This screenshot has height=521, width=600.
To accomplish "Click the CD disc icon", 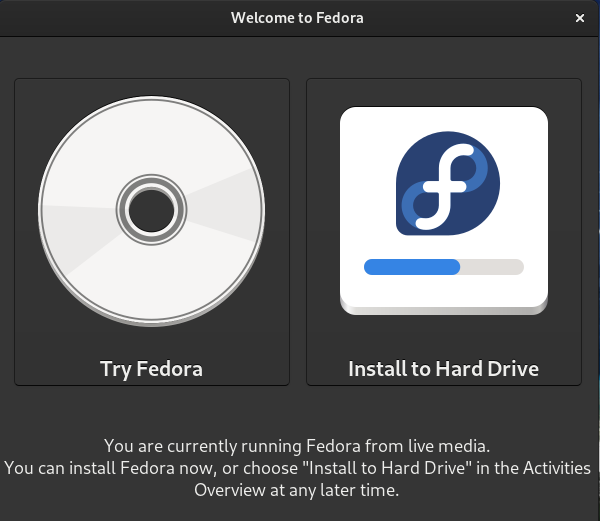I will click(x=152, y=211).
